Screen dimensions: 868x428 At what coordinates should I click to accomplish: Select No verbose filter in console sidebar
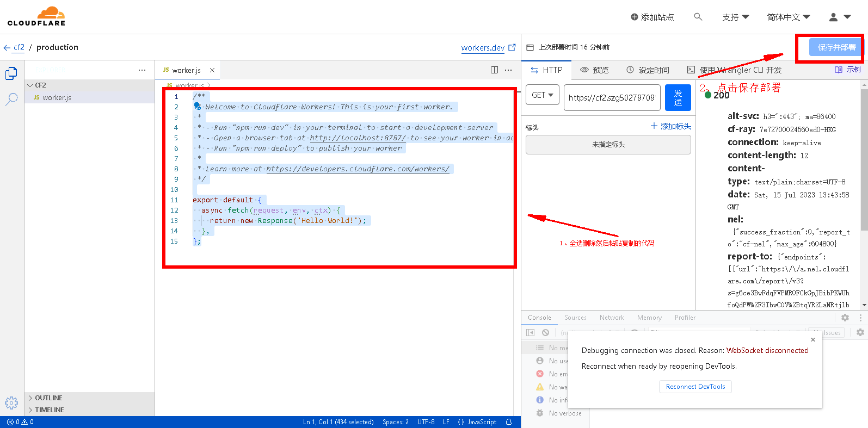[x=555, y=413]
